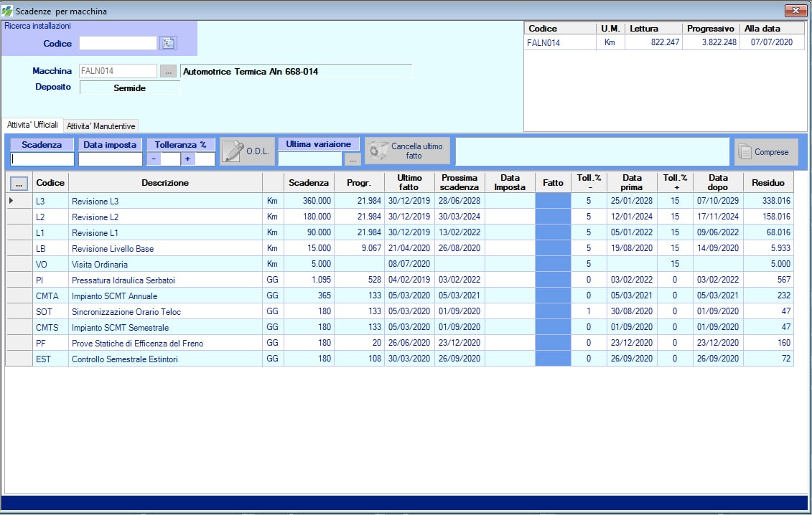Click the app icon in the title bar
This screenshot has width=812, height=515.
pyautogui.click(x=7, y=11)
